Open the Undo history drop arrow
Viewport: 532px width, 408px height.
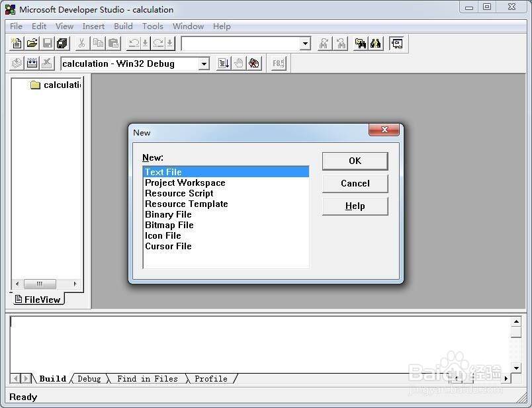coord(145,44)
